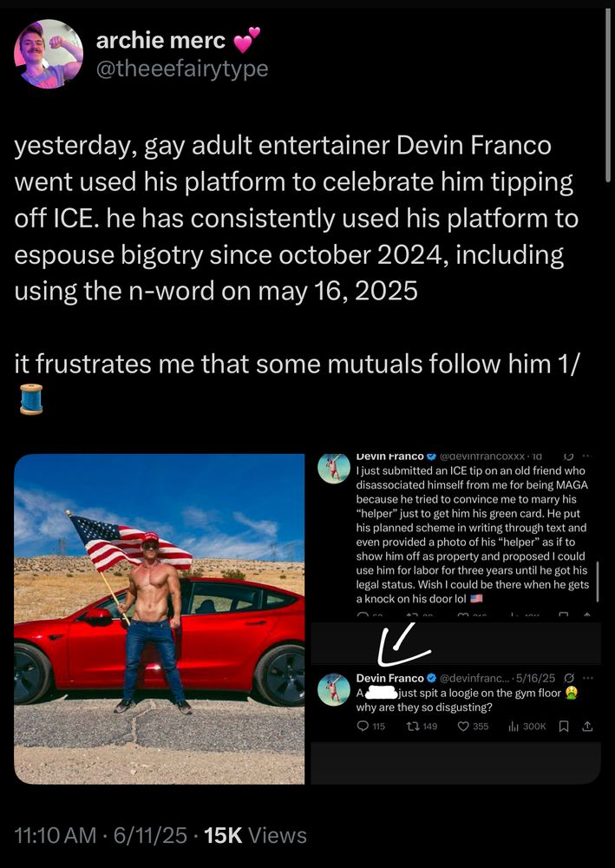Open the three-dot menu on 5/16/25 post
The image size is (615, 868).
588,678
